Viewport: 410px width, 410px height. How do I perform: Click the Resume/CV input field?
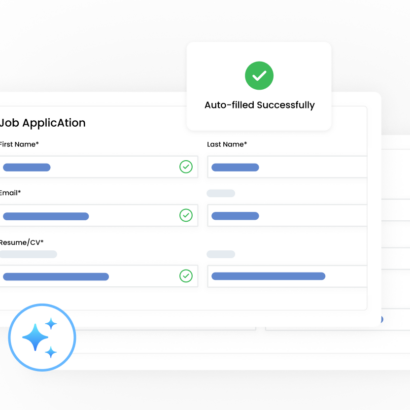point(99,276)
